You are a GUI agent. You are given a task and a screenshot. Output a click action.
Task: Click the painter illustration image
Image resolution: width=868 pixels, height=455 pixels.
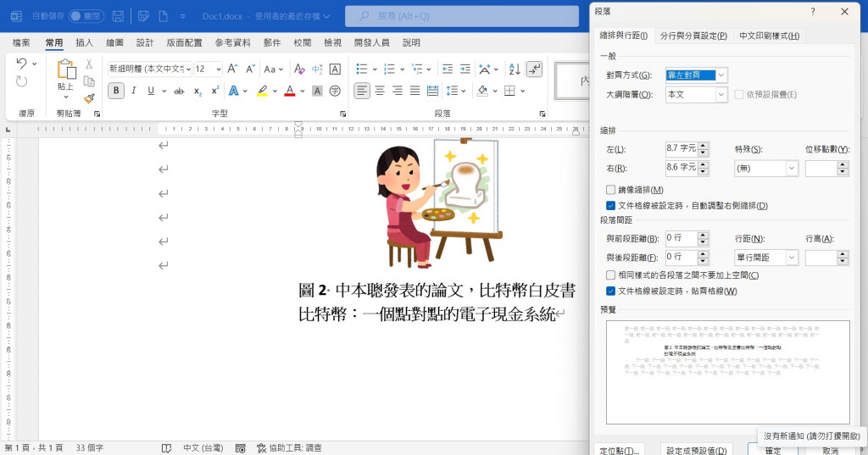440,203
